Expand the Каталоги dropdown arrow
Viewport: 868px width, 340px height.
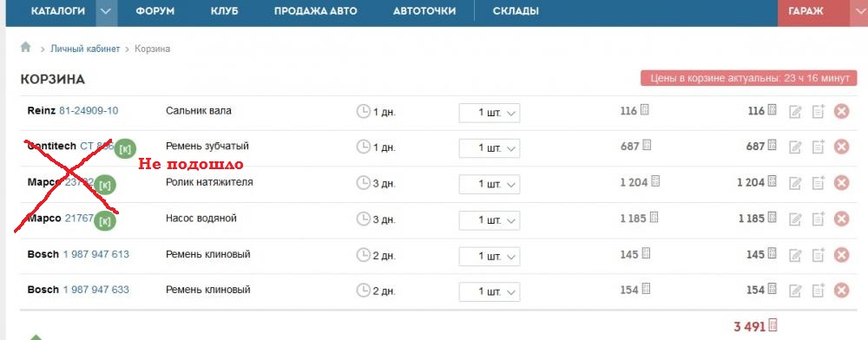(107, 12)
